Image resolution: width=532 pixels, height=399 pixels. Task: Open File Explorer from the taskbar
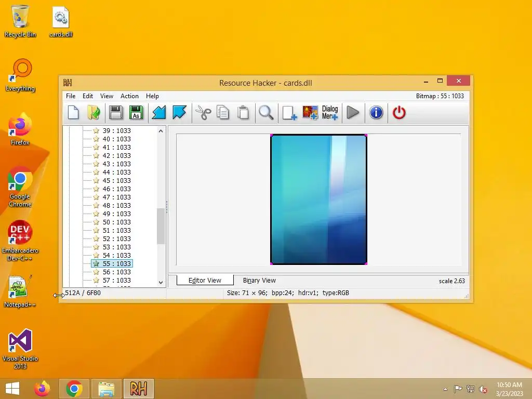106,389
